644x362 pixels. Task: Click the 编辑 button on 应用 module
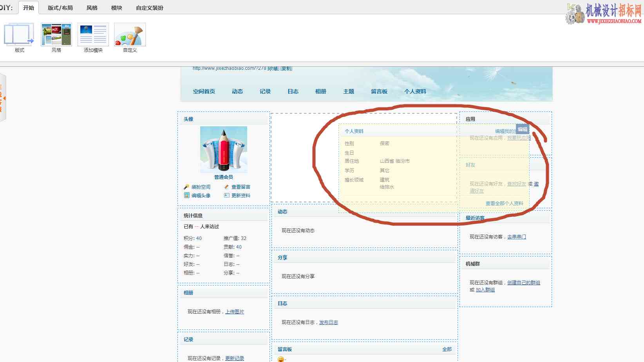(523, 129)
